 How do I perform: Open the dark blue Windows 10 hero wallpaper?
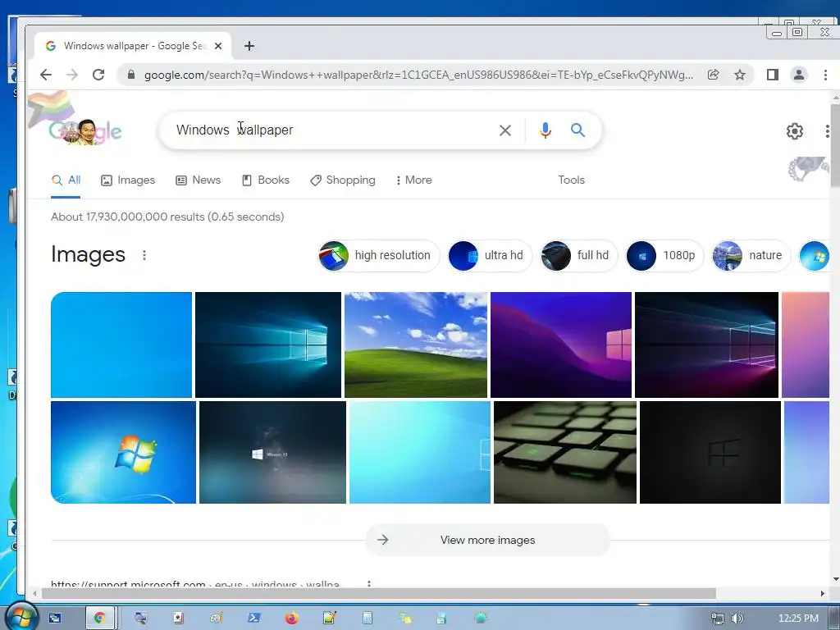pos(268,345)
